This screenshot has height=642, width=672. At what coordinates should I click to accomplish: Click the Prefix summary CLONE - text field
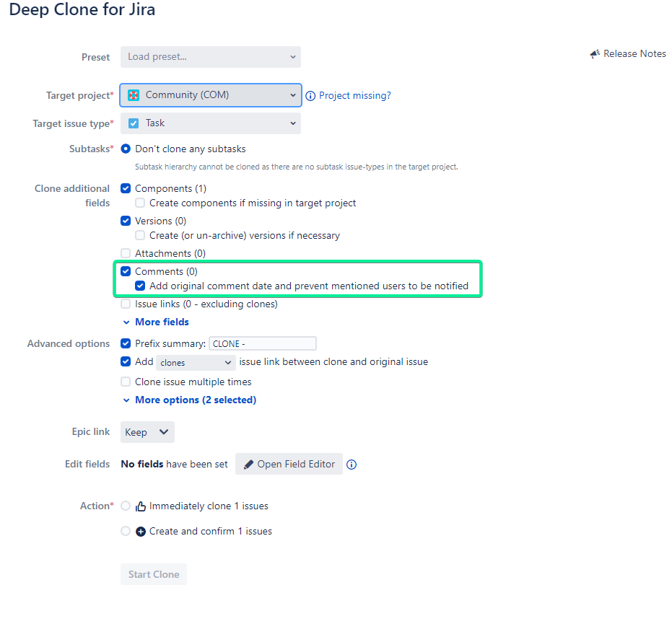[x=263, y=343]
